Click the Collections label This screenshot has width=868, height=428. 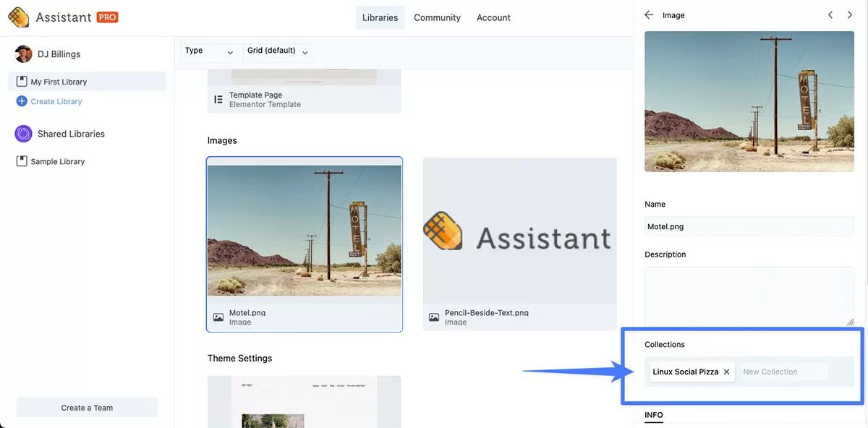[665, 345]
